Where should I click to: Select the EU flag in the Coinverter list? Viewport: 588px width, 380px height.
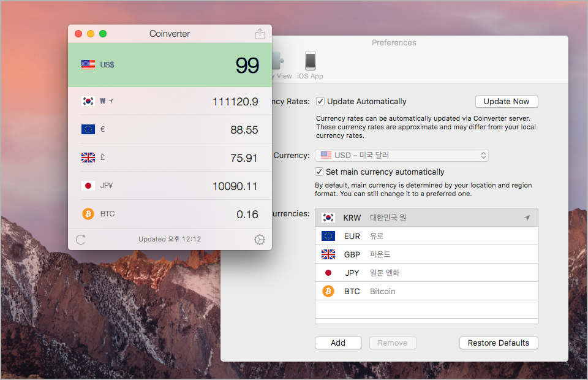pos(88,129)
